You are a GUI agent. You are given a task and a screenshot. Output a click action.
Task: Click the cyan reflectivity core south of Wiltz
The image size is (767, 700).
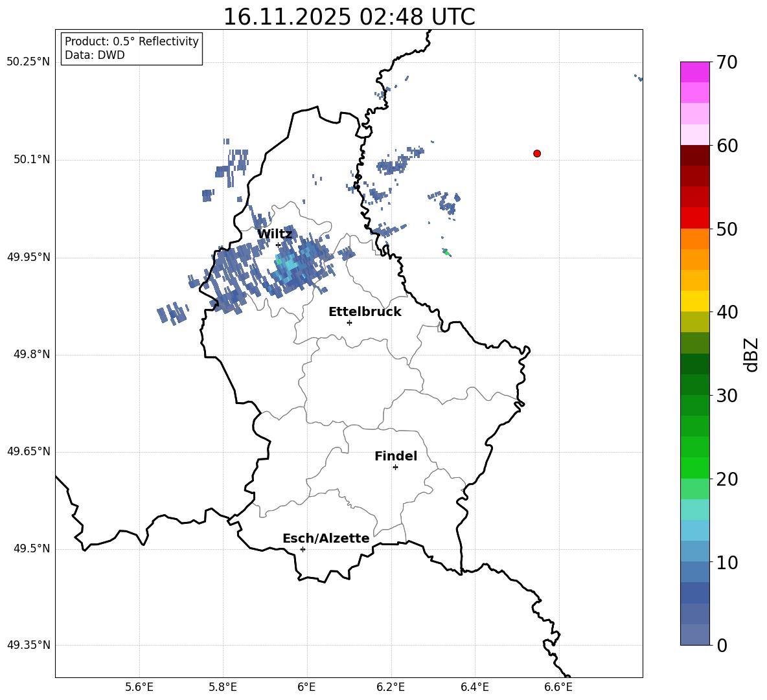[x=287, y=266]
